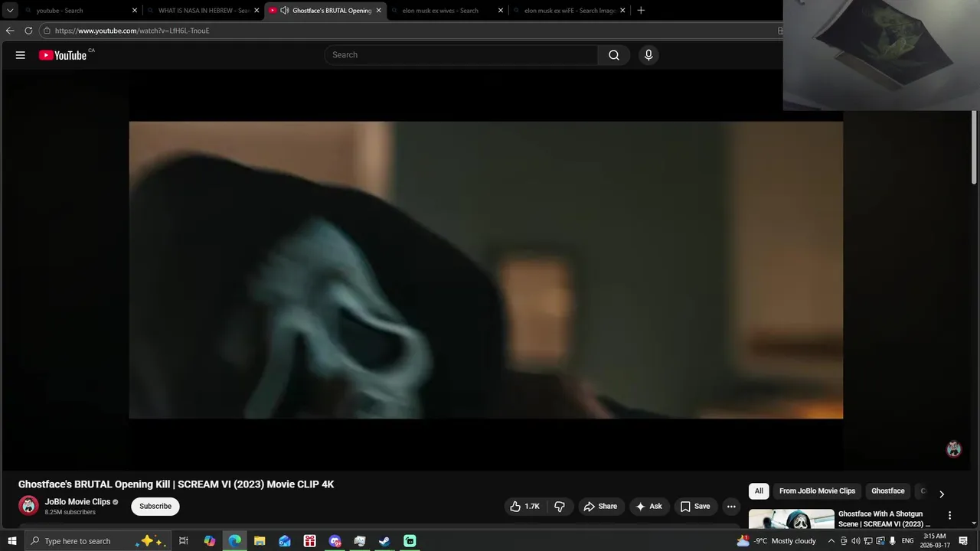View site information lock icon
Image resolution: width=980 pixels, height=551 pixels.
47,31
